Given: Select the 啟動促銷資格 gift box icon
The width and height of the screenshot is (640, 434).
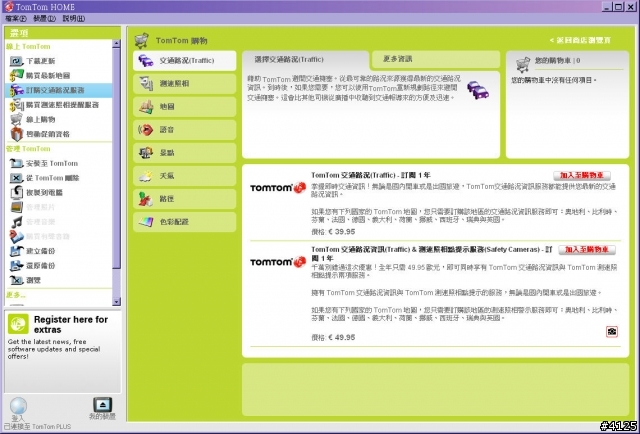Looking at the screenshot, I should [16, 134].
